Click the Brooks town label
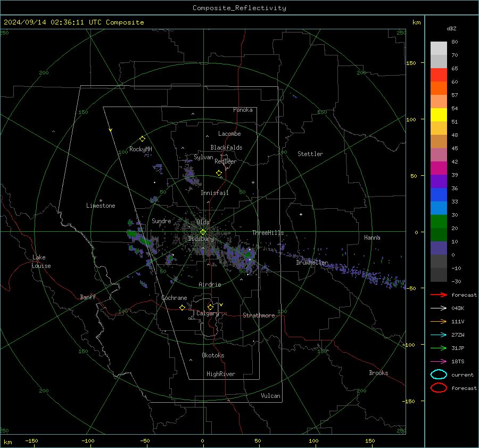Screen dimensions: 479x448 point(378,373)
